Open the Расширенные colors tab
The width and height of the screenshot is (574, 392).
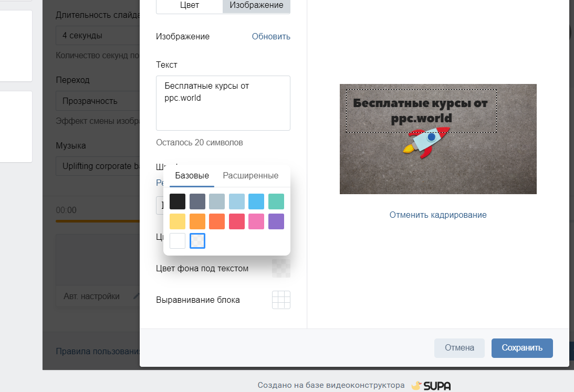251,176
